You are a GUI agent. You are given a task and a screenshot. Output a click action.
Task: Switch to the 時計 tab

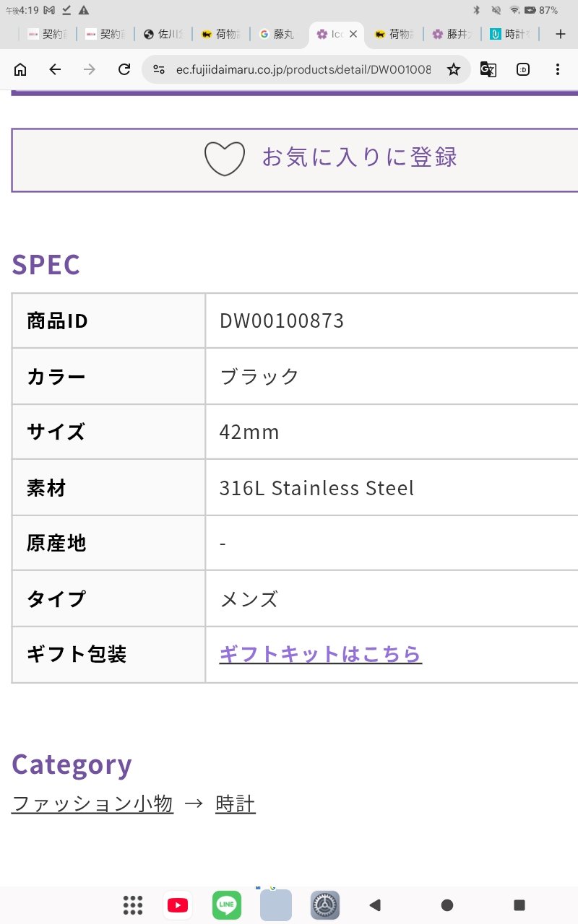point(511,34)
